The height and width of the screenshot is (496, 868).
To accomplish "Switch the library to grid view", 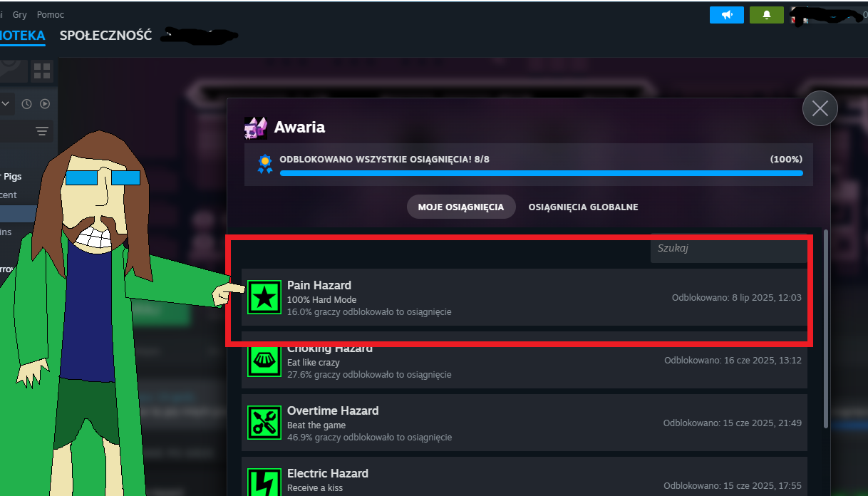I will [42, 71].
